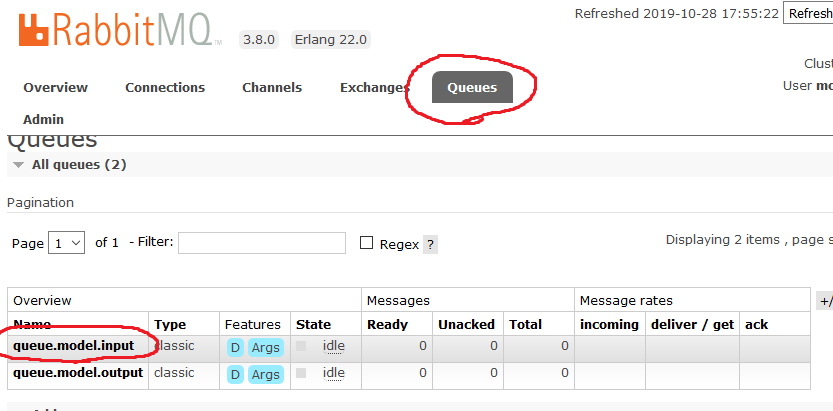Click the state indicator square for queue.model.input
Image resolution: width=833 pixels, height=411 pixels.
pos(301,346)
